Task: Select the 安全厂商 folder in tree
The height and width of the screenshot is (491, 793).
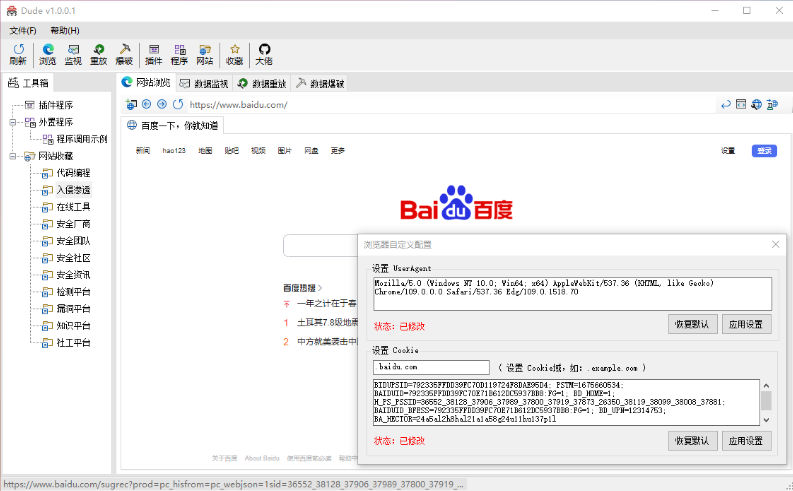Action: [x=73, y=224]
